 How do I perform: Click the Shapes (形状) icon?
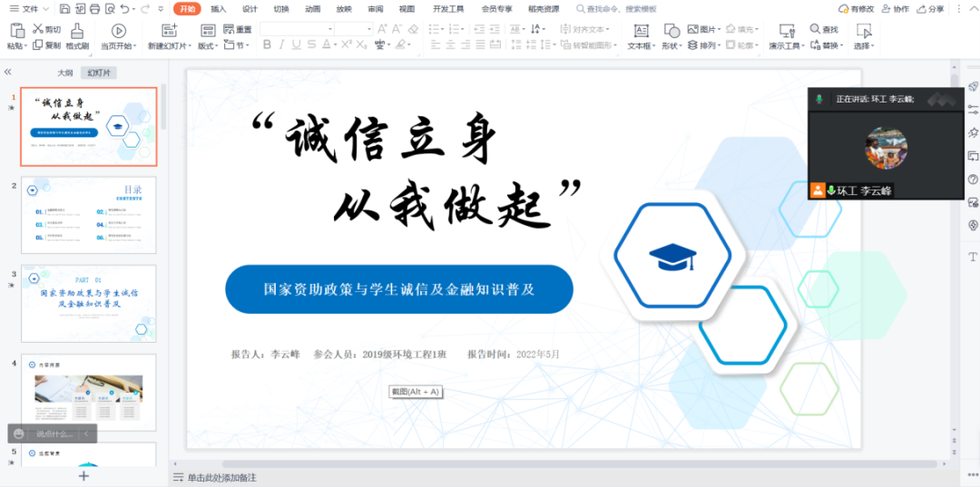(x=671, y=30)
